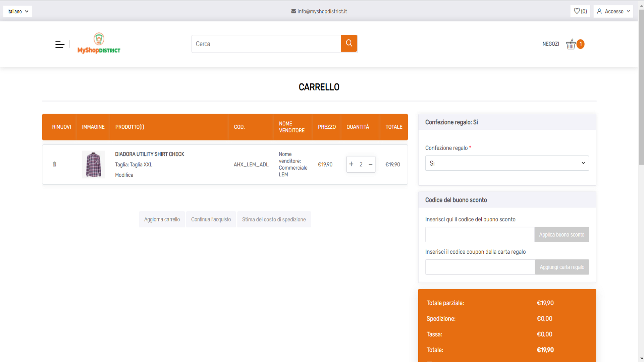Screen dimensions: 644x362
Task: Click the MyShopDistrict logo
Action: [x=99, y=43]
